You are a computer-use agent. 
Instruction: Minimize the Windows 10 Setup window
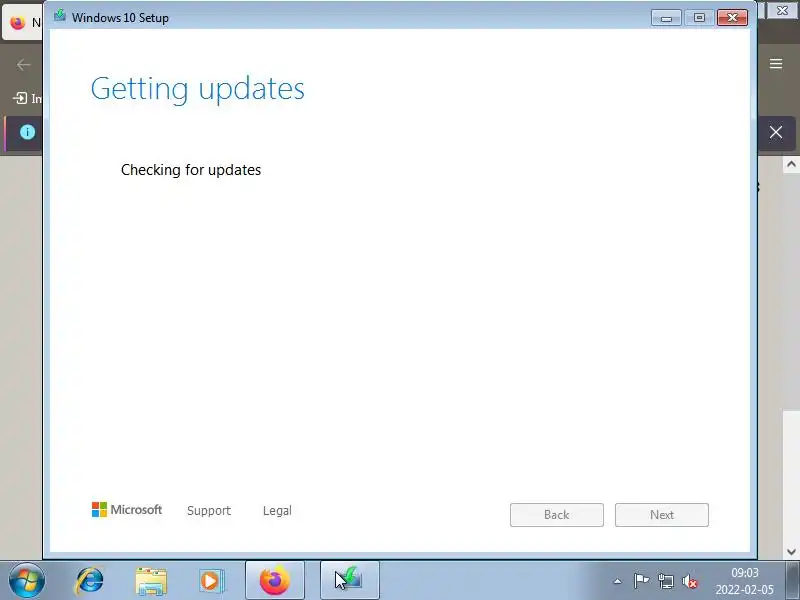(666, 18)
